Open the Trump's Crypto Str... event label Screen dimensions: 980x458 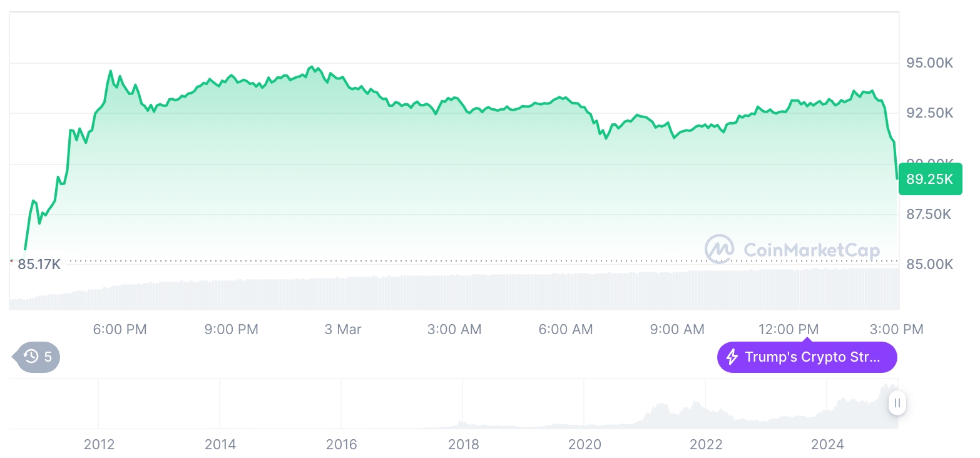coord(812,357)
